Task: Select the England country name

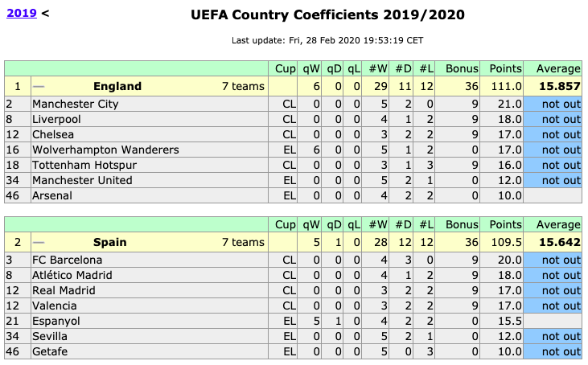Action: 117,86
